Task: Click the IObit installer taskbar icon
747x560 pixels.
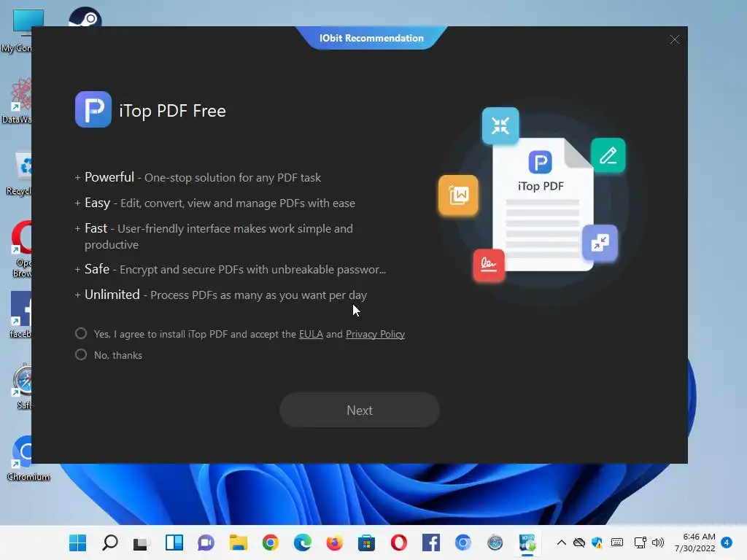Action: [527, 542]
